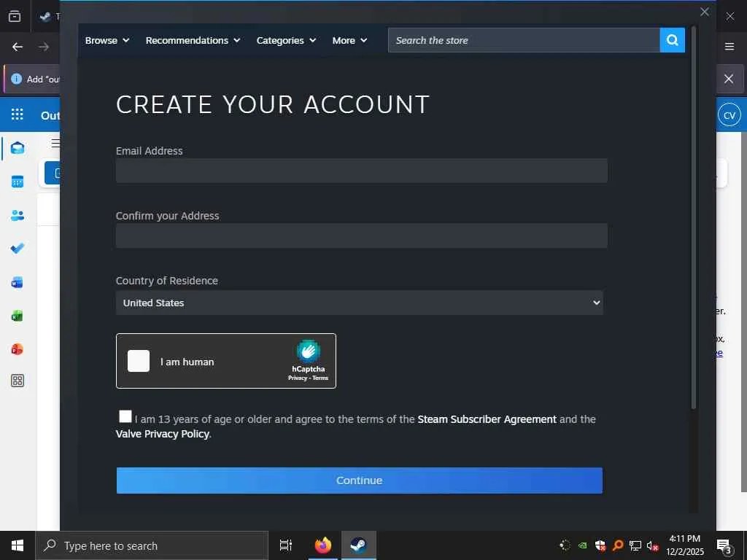Screen dimensions: 747x560
Task: Click the Outlook hamburger menu icon
Action: pos(55,144)
